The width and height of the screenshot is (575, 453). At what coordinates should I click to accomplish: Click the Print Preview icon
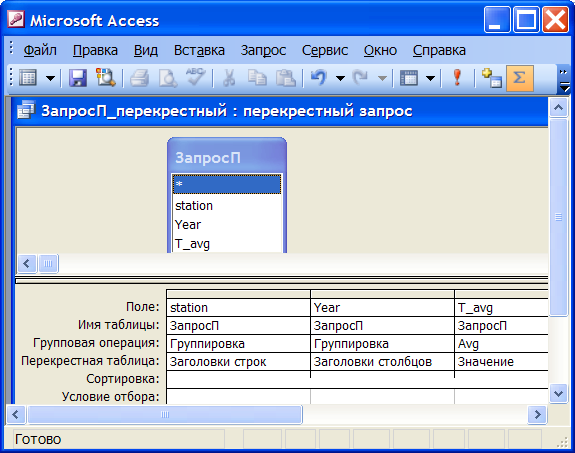[168, 78]
